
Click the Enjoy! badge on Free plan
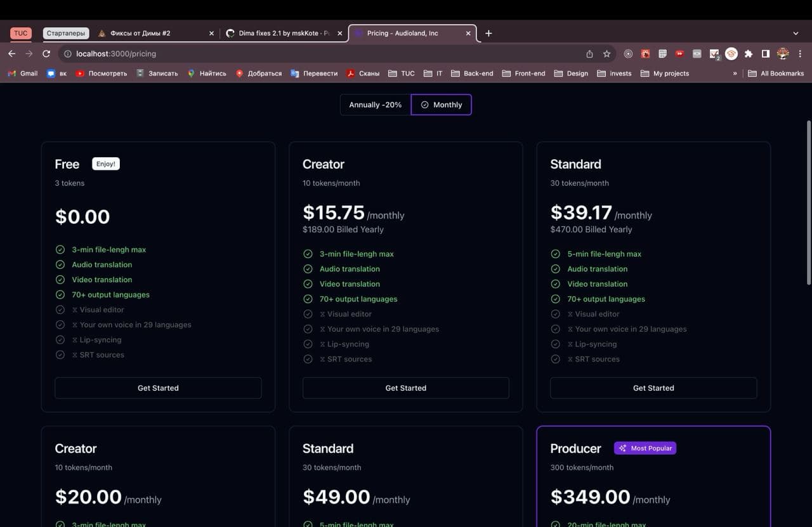click(106, 164)
